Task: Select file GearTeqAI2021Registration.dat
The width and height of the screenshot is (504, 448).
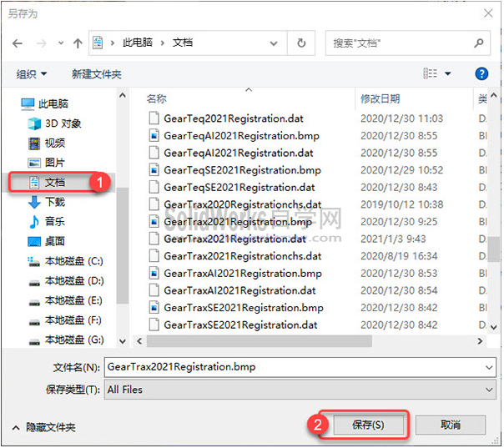Action: pyautogui.click(x=239, y=153)
